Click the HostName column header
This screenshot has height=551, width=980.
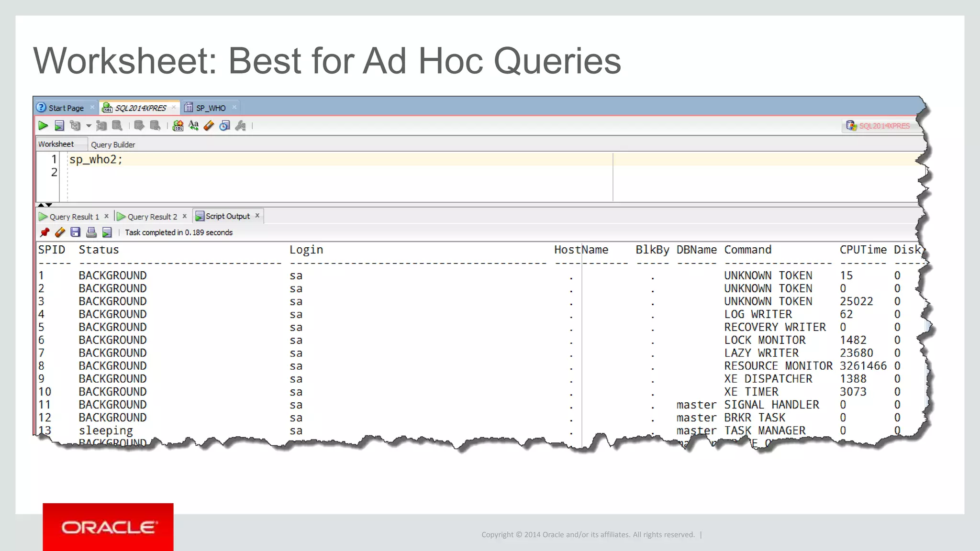[x=581, y=250]
